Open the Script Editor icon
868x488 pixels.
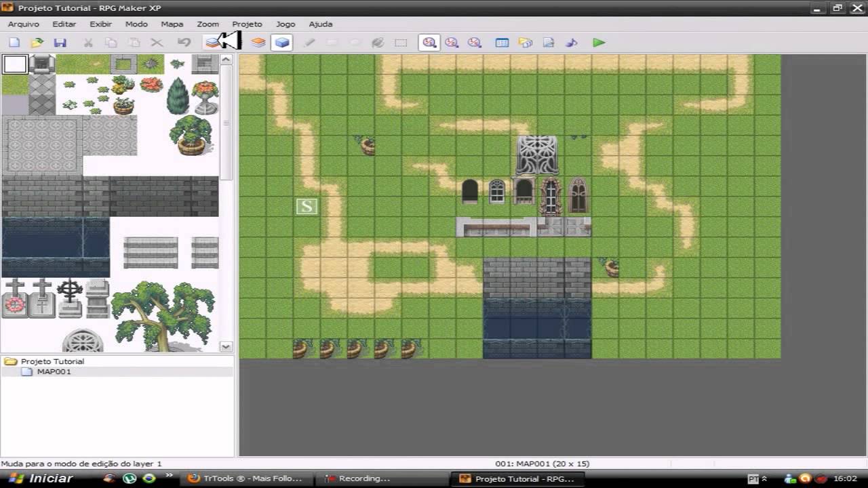pyautogui.click(x=549, y=43)
